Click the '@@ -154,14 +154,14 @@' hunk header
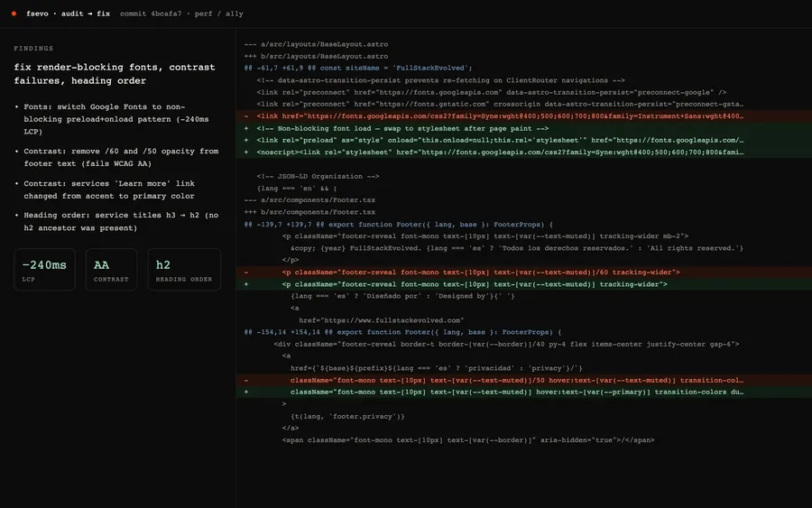 [x=402, y=332]
